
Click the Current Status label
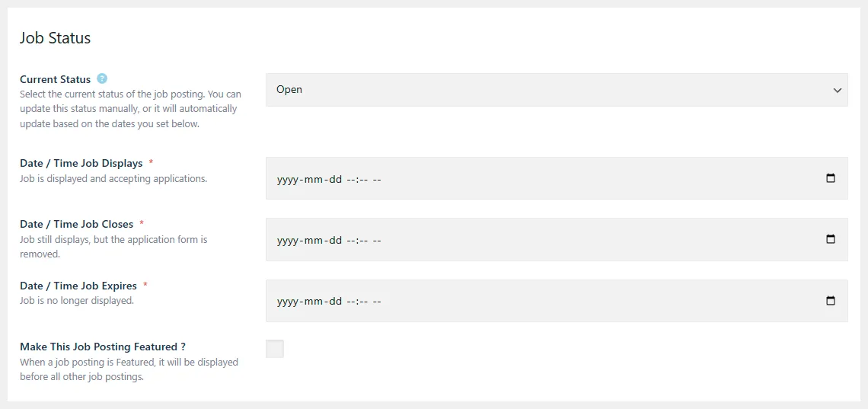point(55,79)
